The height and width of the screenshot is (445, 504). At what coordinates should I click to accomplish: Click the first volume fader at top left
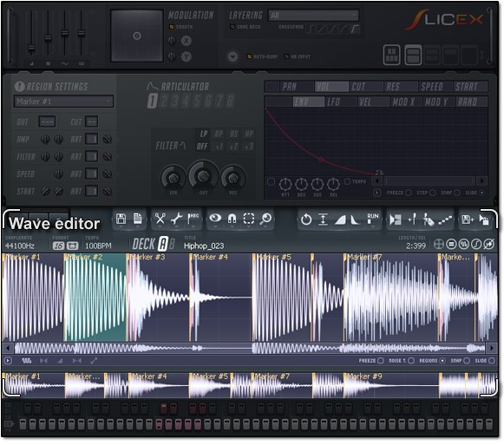31,48
